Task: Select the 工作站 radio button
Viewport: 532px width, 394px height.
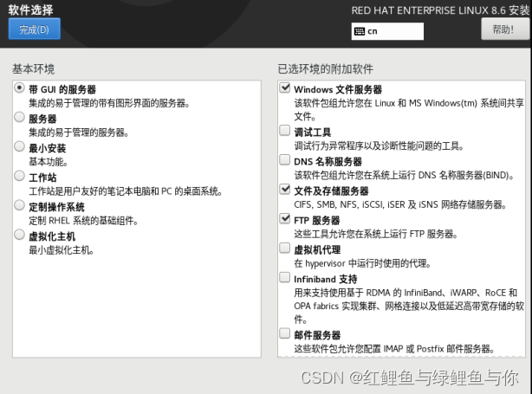Action: click(x=19, y=176)
